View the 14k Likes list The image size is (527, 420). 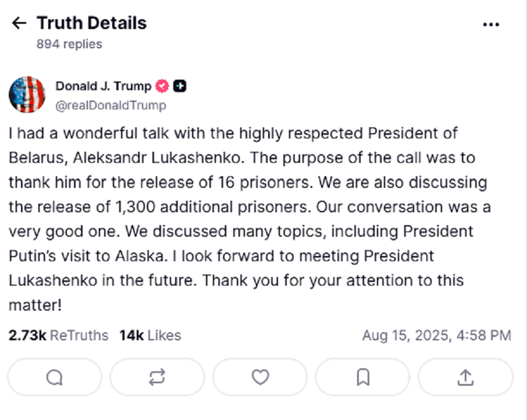click(x=150, y=336)
